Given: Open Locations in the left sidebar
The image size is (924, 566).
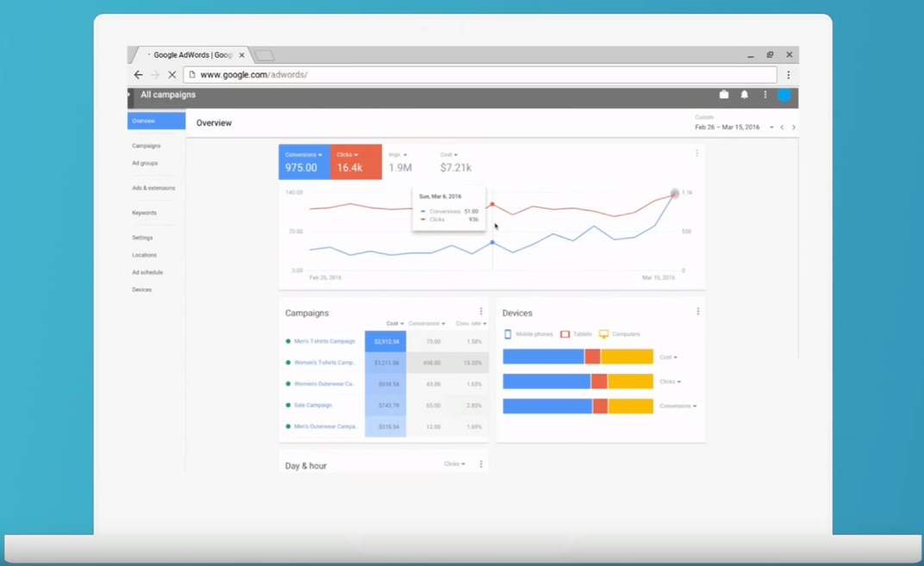Looking at the screenshot, I should click(x=145, y=255).
